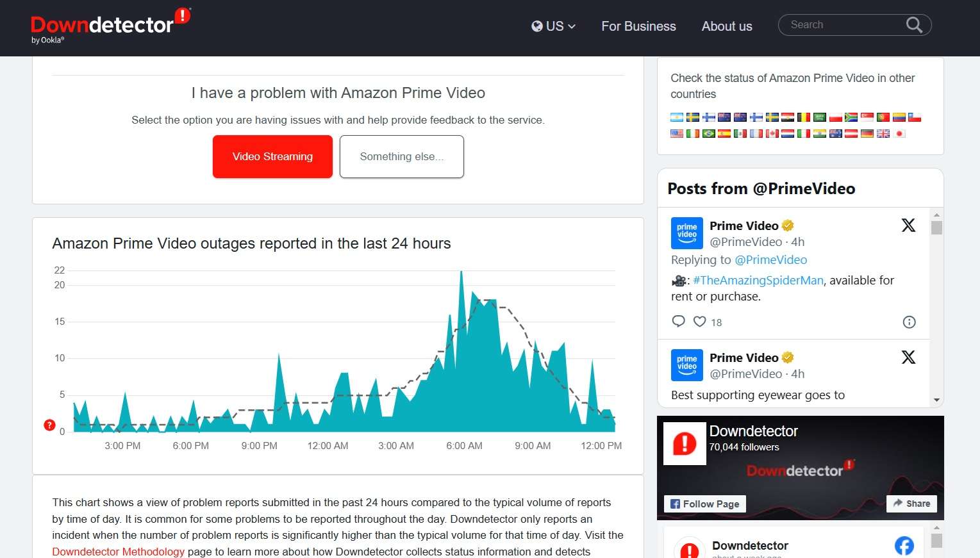Click the reply bubble icon on the post

coord(678,321)
